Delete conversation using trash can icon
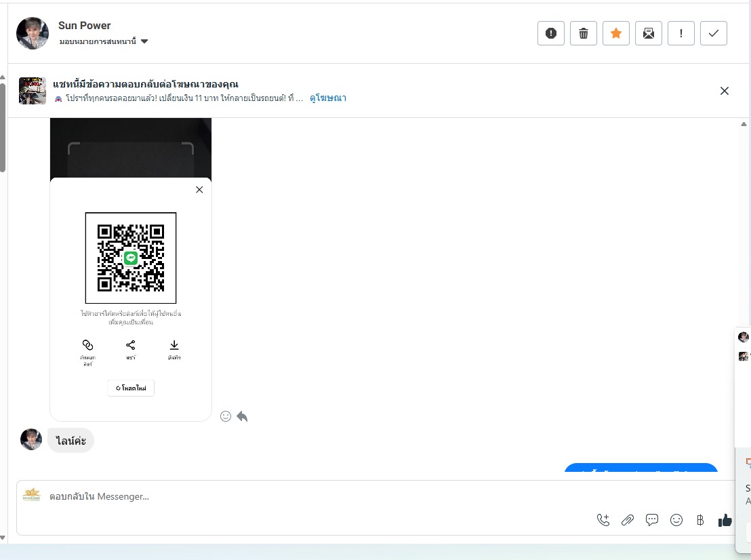Viewport: 751px width, 560px height. [x=584, y=33]
